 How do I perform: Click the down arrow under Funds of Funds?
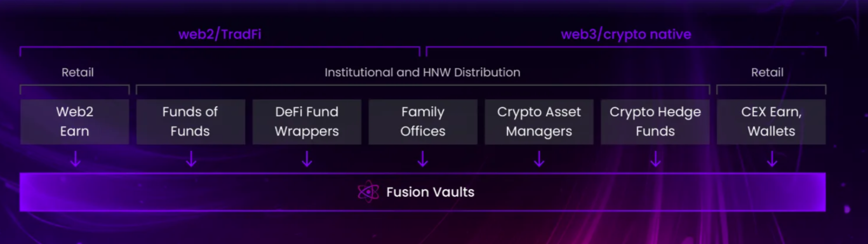[x=191, y=159]
